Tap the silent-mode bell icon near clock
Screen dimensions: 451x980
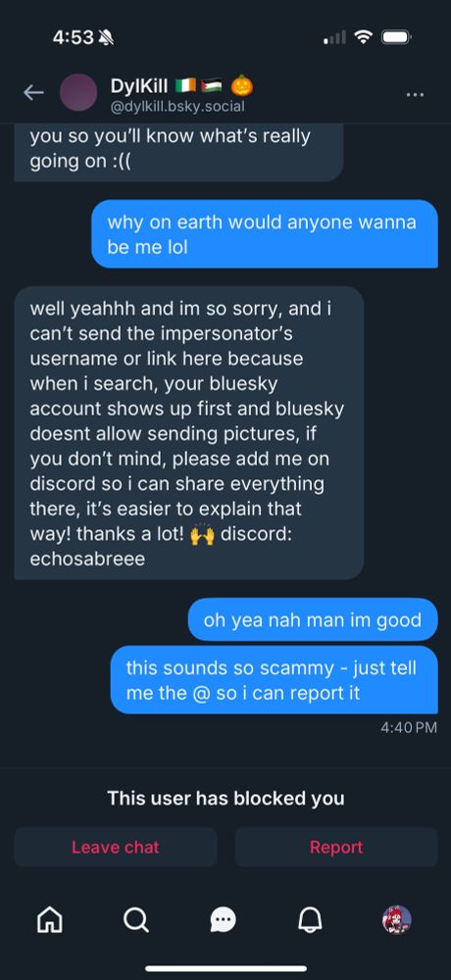(106, 38)
